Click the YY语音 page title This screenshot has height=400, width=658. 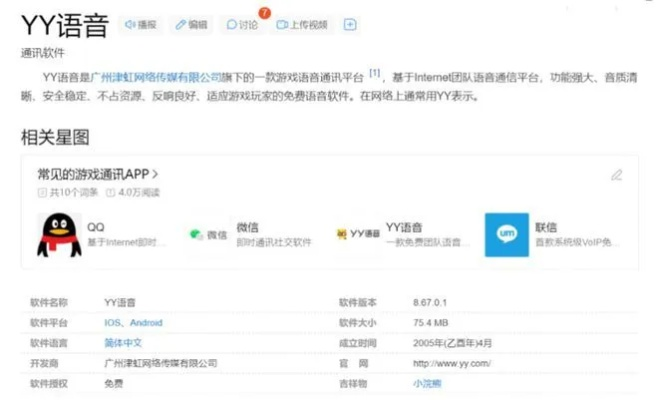(x=65, y=26)
